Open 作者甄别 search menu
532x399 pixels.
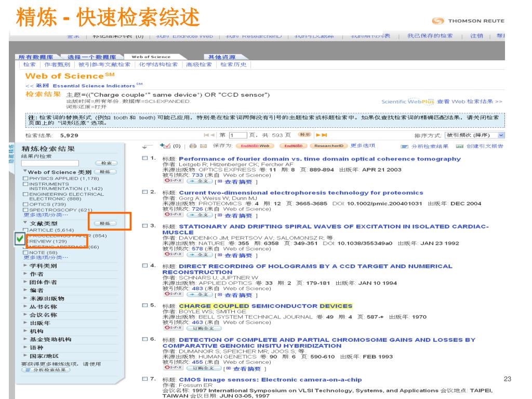tap(57, 64)
